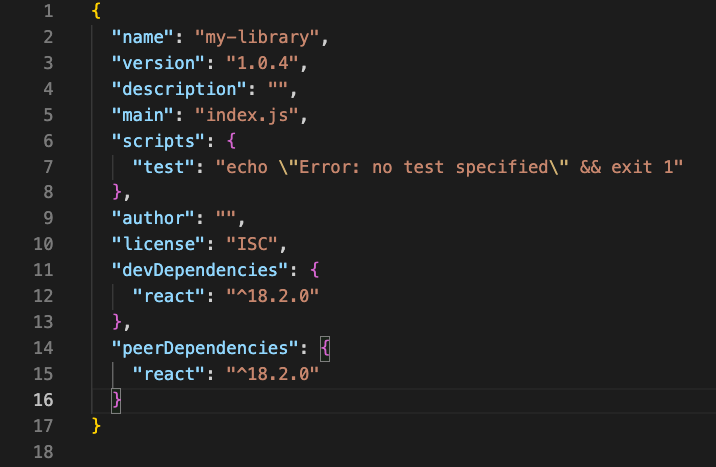
Task: Click the "index.js" main value
Action: point(247,115)
